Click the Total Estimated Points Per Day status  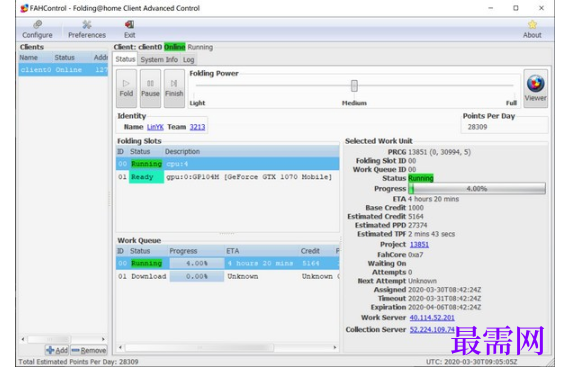pos(78,362)
